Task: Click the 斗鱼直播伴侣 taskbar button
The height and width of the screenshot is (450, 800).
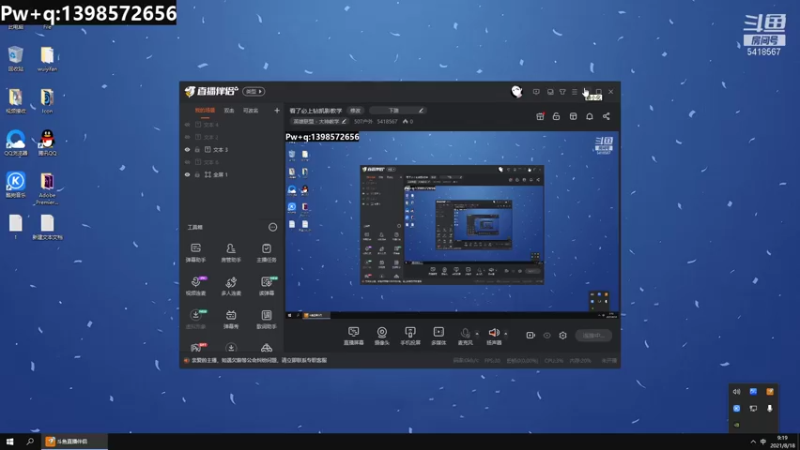Action: (x=75, y=441)
